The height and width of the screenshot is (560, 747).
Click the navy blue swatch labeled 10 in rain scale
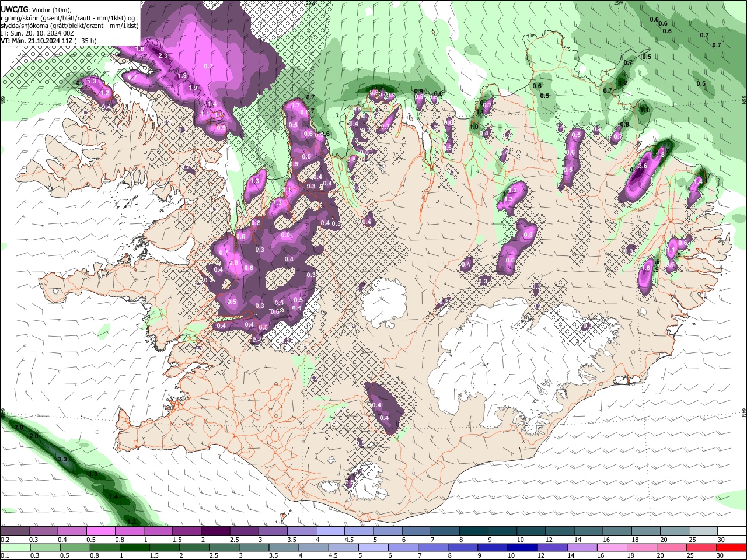[521, 547]
